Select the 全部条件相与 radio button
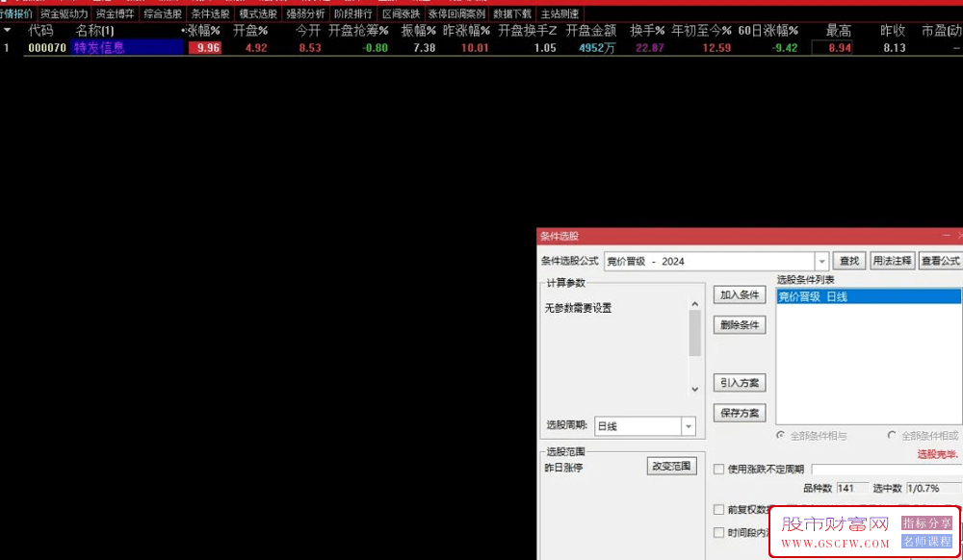This screenshot has width=963, height=560. [x=780, y=435]
